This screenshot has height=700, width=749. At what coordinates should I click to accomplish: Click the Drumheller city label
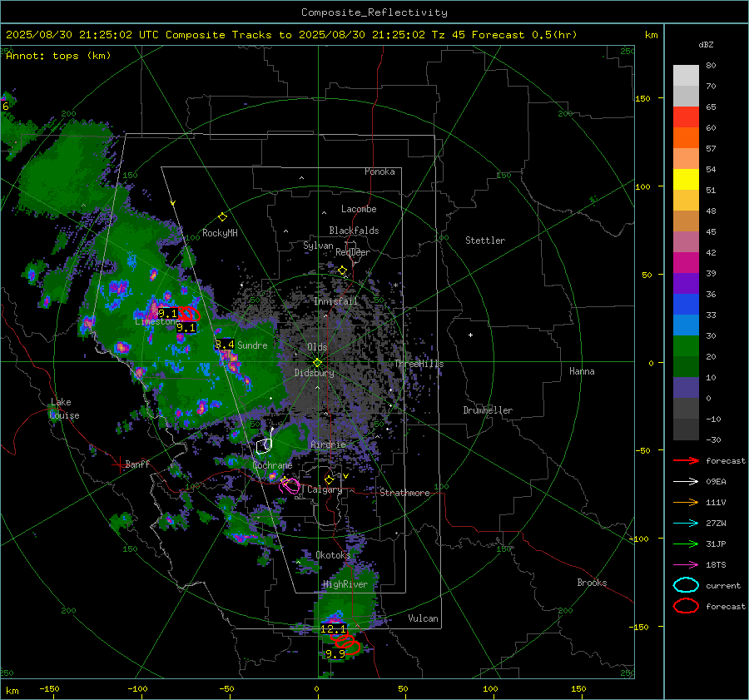click(x=488, y=410)
